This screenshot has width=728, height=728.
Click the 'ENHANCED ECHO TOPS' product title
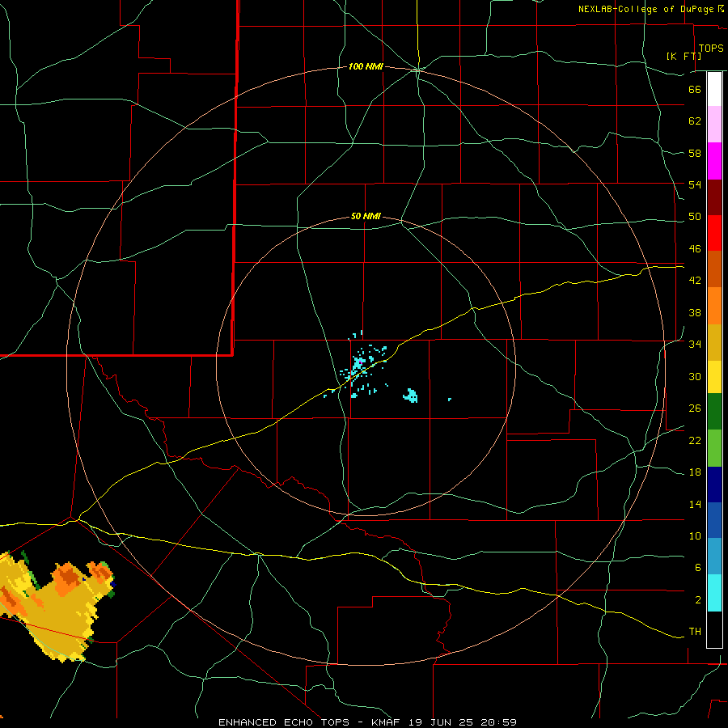tap(284, 722)
